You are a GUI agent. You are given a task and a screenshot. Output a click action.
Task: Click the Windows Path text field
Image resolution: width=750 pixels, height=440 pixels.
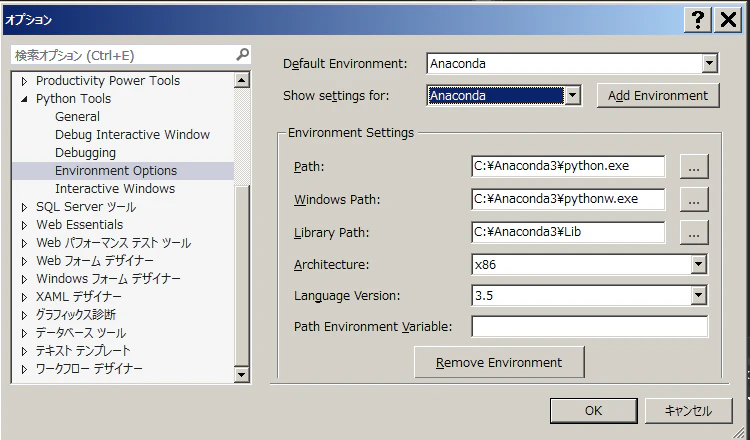[x=568, y=199]
